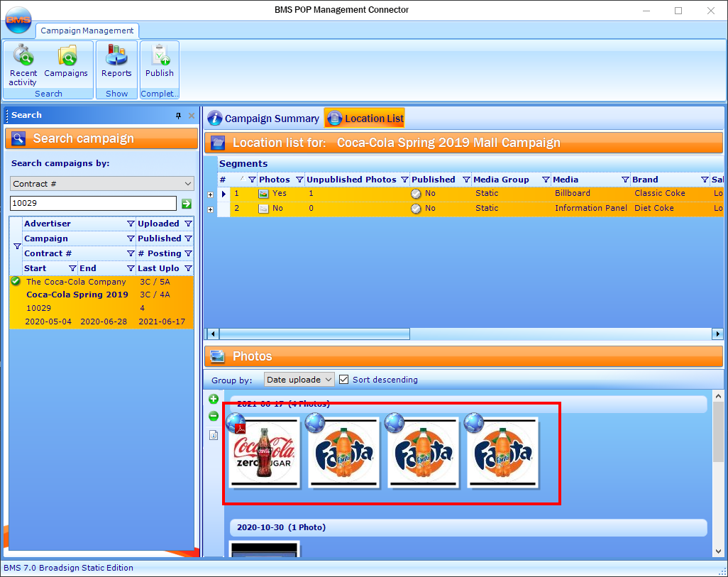The width and height of the screenshot is (728, 577).
Task: Open the Date uploaded group-by dropdown
Action: pyautogui.click(x=299, y=380)
